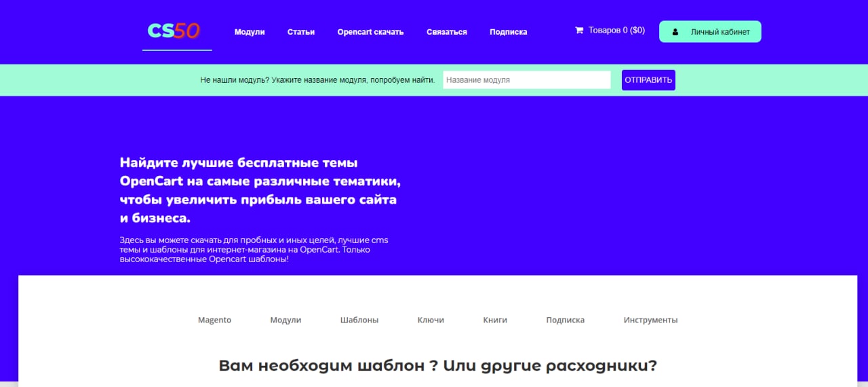Click the ОТПРАВИТЬ button
The image size is (868, 387).
(648, 80)
